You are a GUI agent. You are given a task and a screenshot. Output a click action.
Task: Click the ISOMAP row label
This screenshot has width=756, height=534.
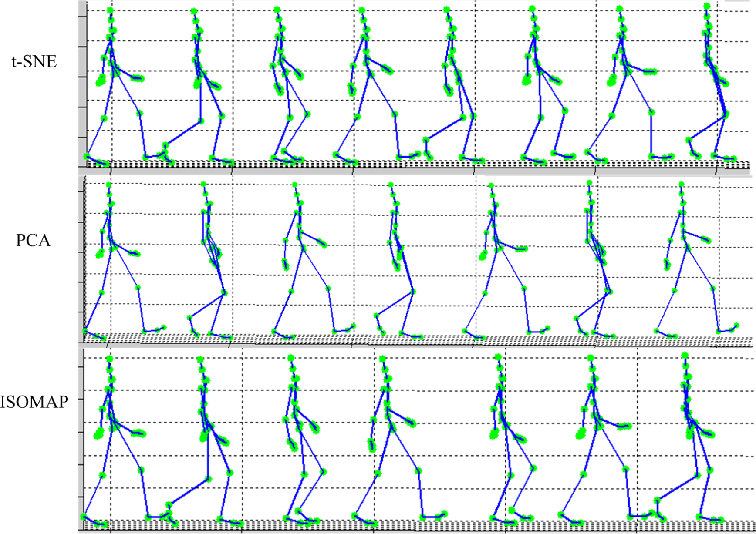point(34,402)
